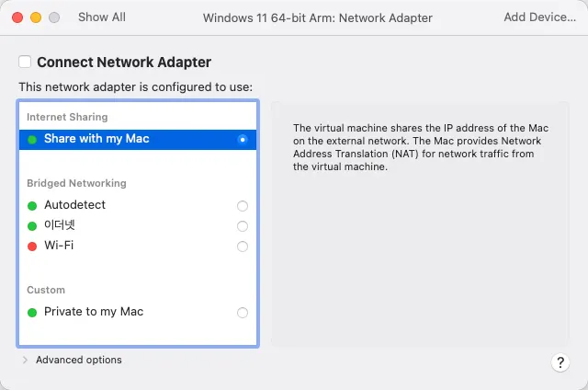Choose the Autodetect radio button
This screenshot has height=390, width=588.
[243, 206]
